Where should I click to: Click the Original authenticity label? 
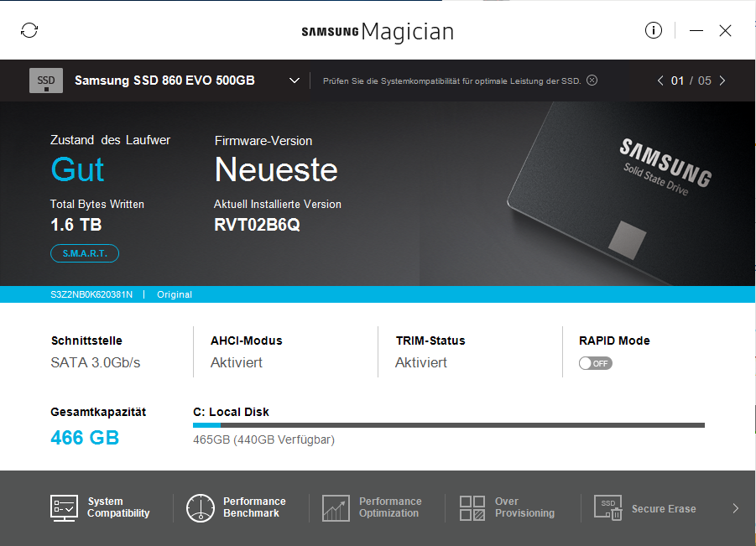(175, 294)
